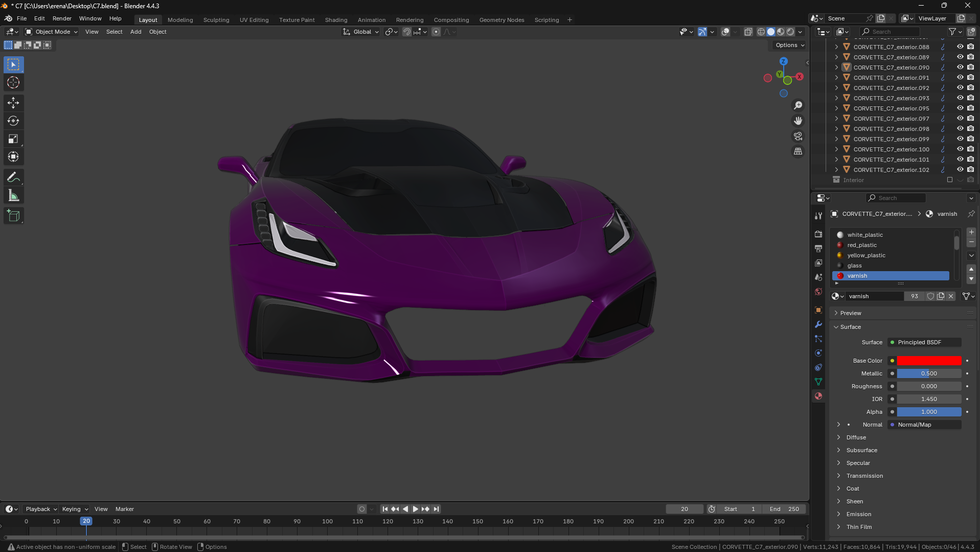This screenshot has height=552, width=980.
Task: Select the 3D Cursor tool
Action: [13, 82]
